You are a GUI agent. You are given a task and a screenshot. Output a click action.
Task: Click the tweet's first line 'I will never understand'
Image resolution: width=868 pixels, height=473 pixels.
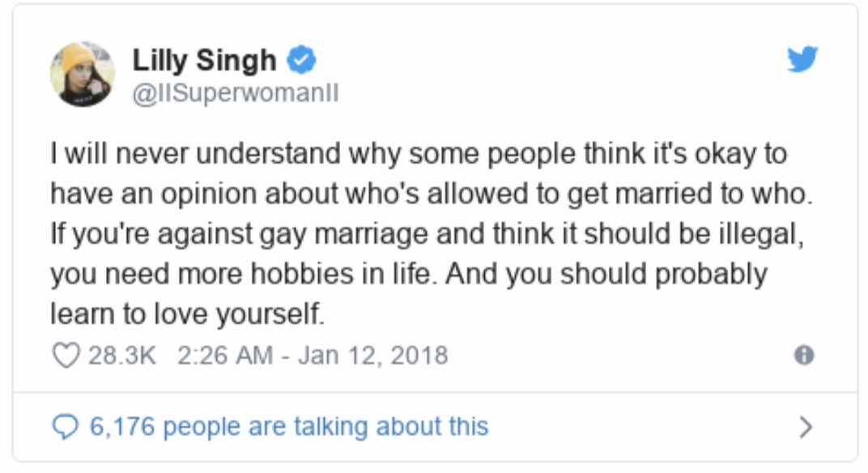click(195, 153)
